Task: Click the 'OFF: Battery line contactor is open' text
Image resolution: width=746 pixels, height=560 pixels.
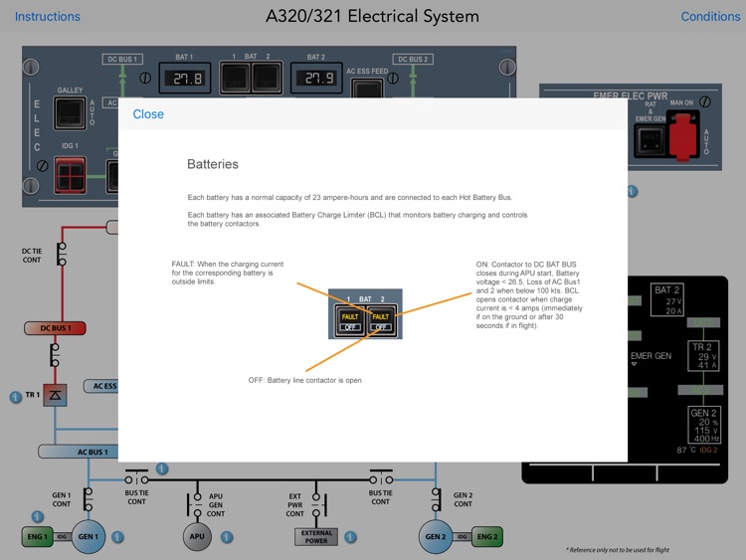Action: (x=305, y=380)
